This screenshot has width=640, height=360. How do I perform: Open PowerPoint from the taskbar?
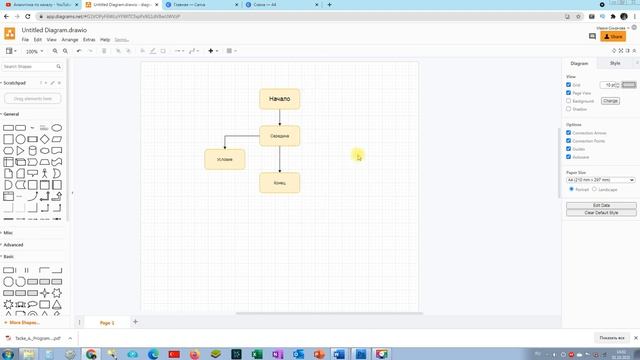coord(319,353)
